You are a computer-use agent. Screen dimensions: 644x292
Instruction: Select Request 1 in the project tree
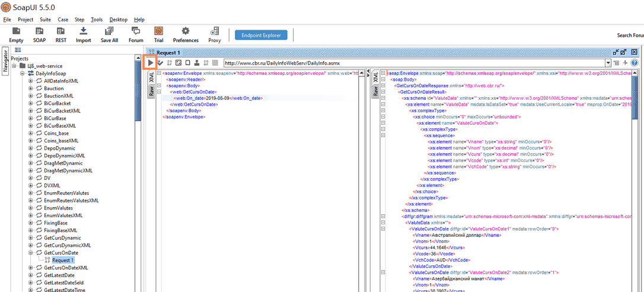pyautogui.click(x=63, y=260)
